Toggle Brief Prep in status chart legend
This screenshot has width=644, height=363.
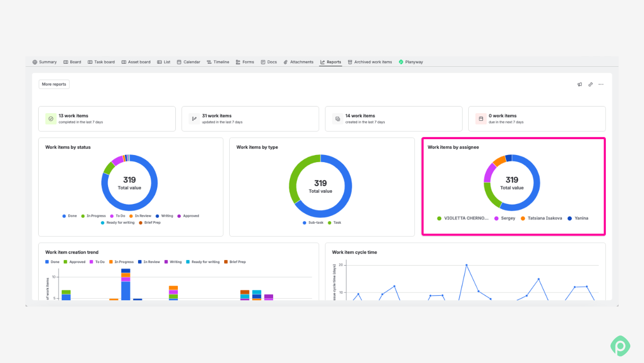point(150,223)
